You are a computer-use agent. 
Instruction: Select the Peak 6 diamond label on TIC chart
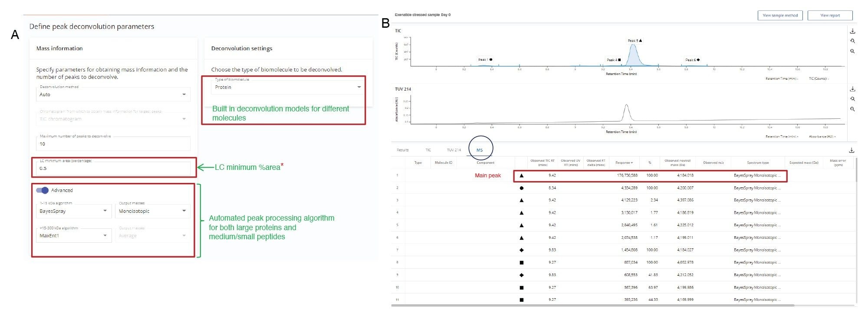(x=693, y=60)
